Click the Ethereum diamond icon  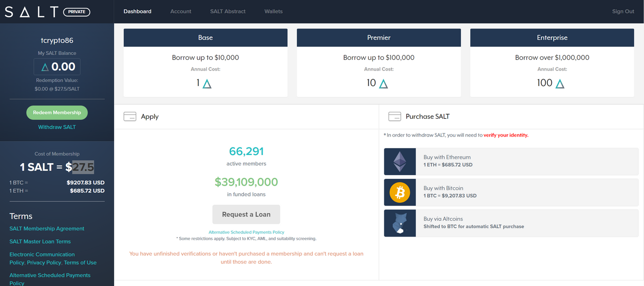point(400,161)
